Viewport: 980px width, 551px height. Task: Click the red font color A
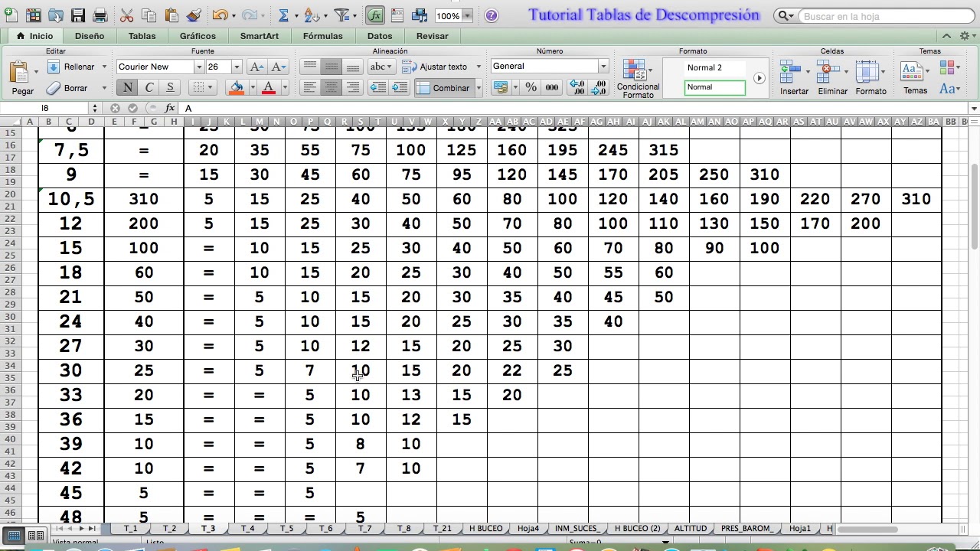(268, 88)
